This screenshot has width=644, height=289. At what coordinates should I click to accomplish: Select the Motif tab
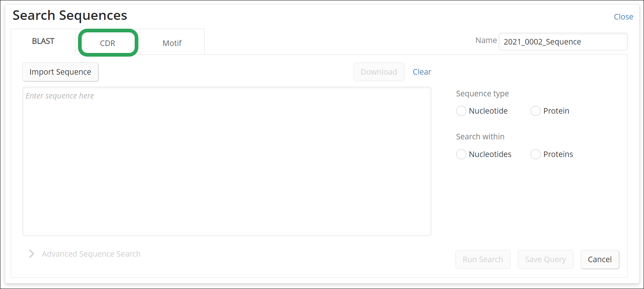coord(172,43)
